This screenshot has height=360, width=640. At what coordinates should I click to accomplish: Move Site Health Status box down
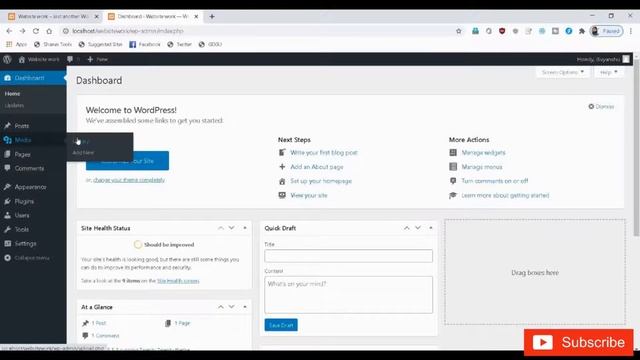[x=231, y=228]
